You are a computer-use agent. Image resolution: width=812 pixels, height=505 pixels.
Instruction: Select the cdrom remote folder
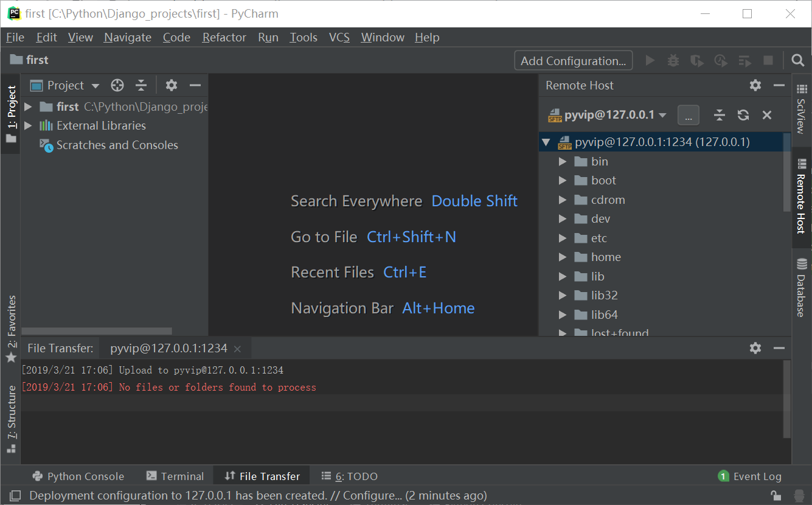[x=608, y=200]
